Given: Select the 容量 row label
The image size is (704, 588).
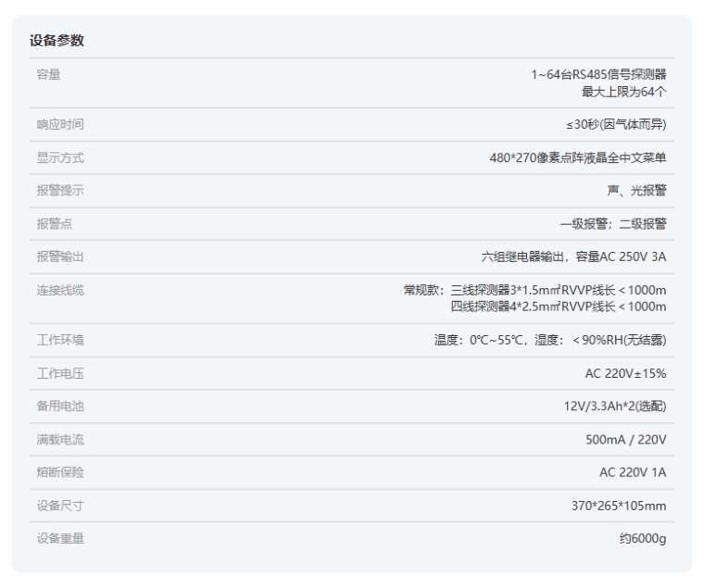Looking at the screenshot, I should click(x=48, y=75).
